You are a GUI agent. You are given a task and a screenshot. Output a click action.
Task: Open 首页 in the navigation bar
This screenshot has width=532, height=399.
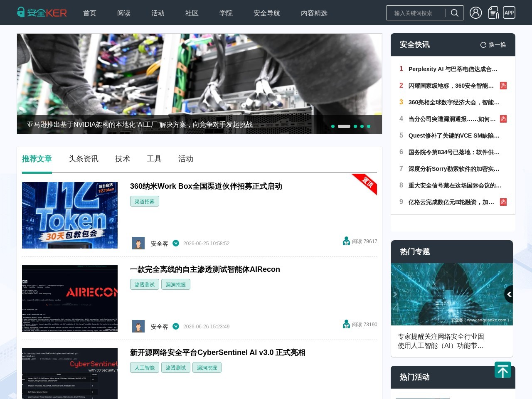tap(90, 13)
